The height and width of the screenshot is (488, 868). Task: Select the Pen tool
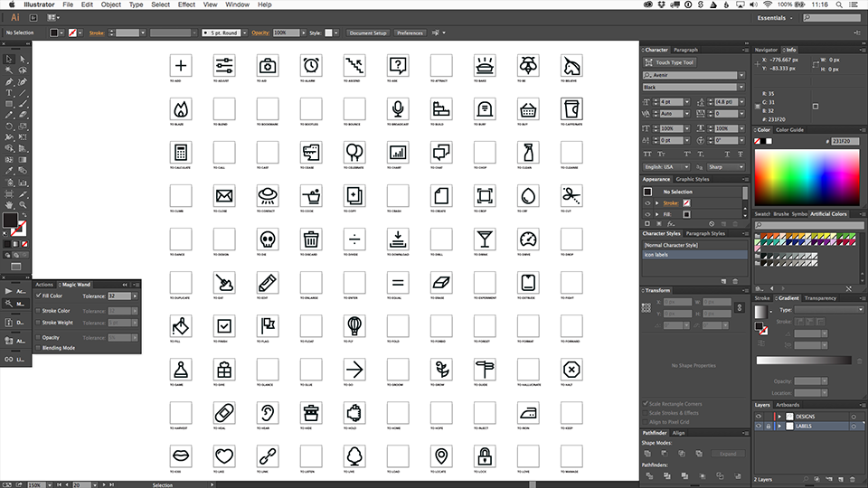(9, 82)
